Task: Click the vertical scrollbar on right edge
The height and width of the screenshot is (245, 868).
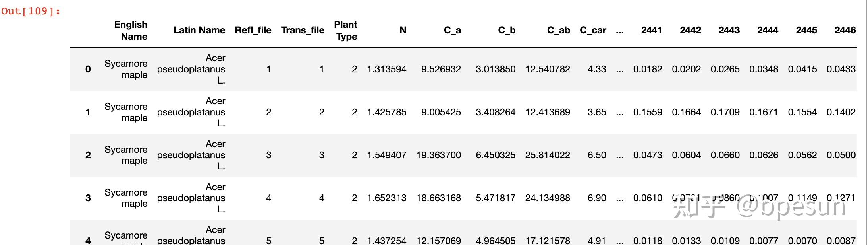Action: click(x=866, y=122)
